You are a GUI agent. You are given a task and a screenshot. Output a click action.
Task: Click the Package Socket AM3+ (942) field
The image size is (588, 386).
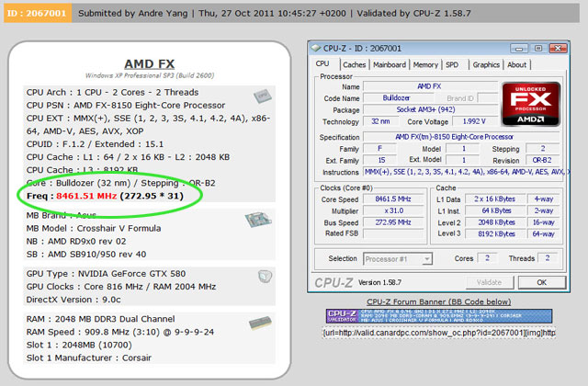[x=431, y=109]
